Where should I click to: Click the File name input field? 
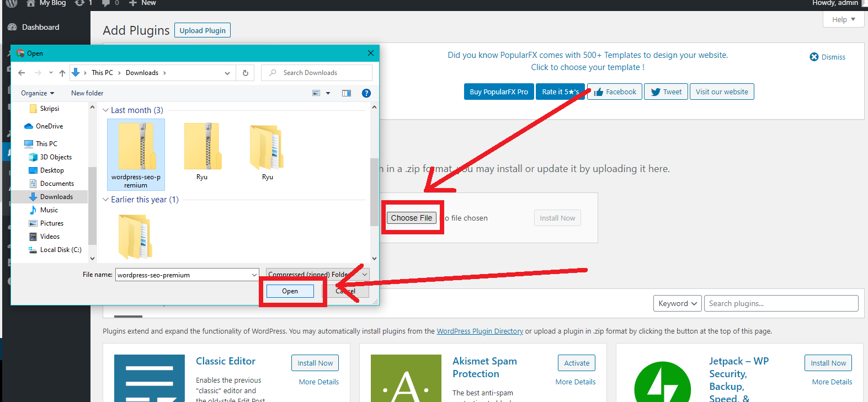(x=182, y=275)
